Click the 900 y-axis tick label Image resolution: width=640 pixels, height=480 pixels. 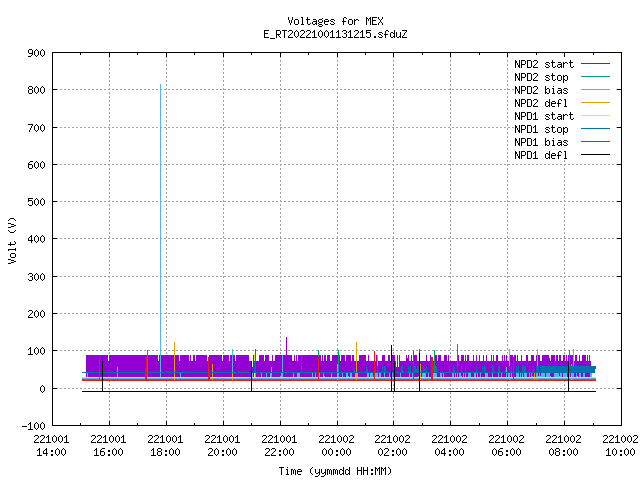tap(36, 53)
